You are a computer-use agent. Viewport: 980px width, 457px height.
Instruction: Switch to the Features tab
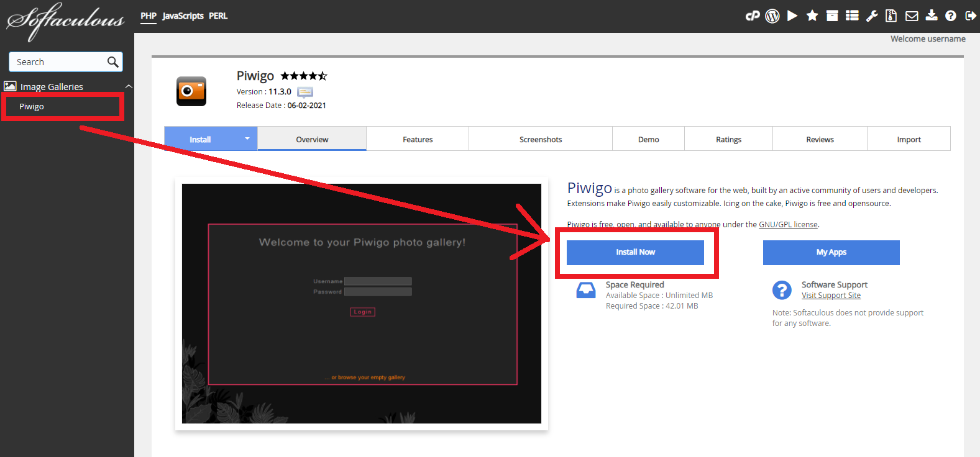click(418, 140)
